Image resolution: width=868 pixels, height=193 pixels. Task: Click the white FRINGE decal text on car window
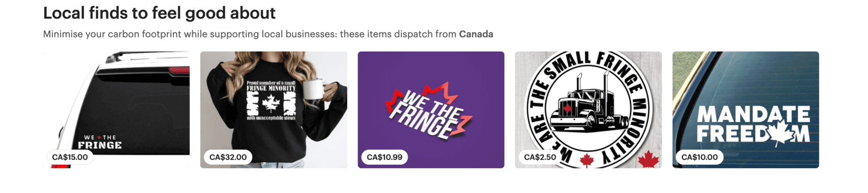pos(100,145)
